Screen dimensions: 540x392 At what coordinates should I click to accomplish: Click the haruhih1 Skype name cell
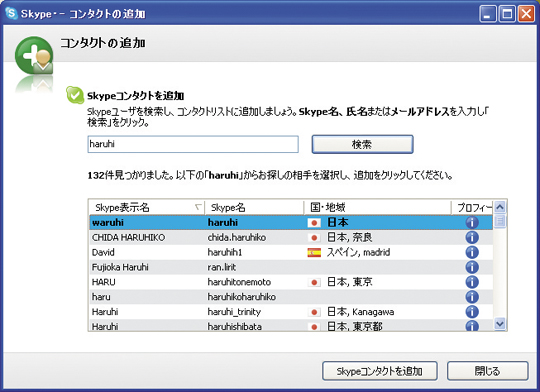tap(225, 252)
